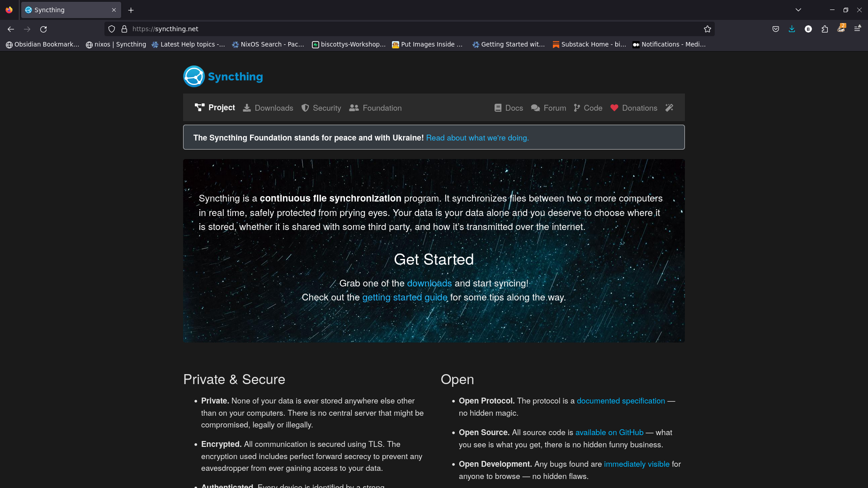
Task: Click the browser forward arrow
Action: (27, 29)
